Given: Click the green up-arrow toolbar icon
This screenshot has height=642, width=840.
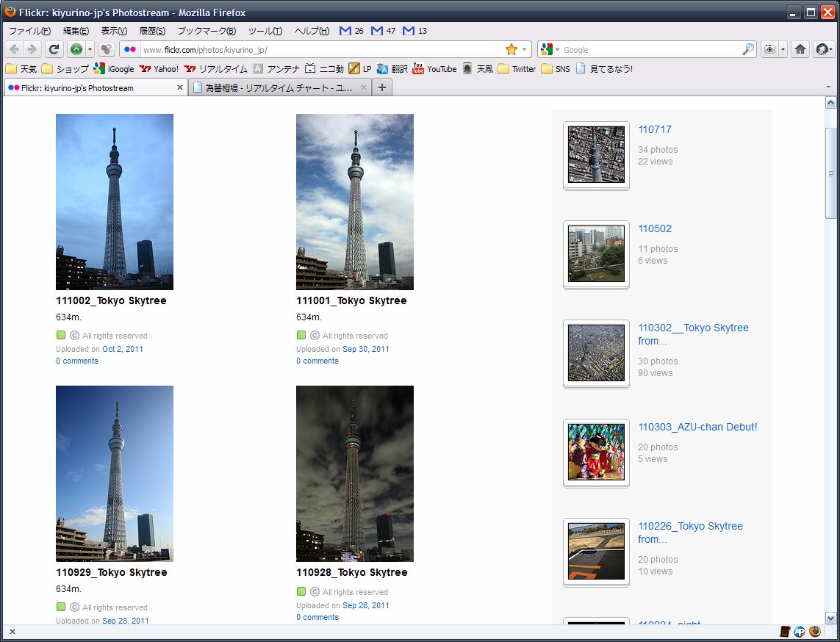Looking at the screenshot, I should [76, 49].
